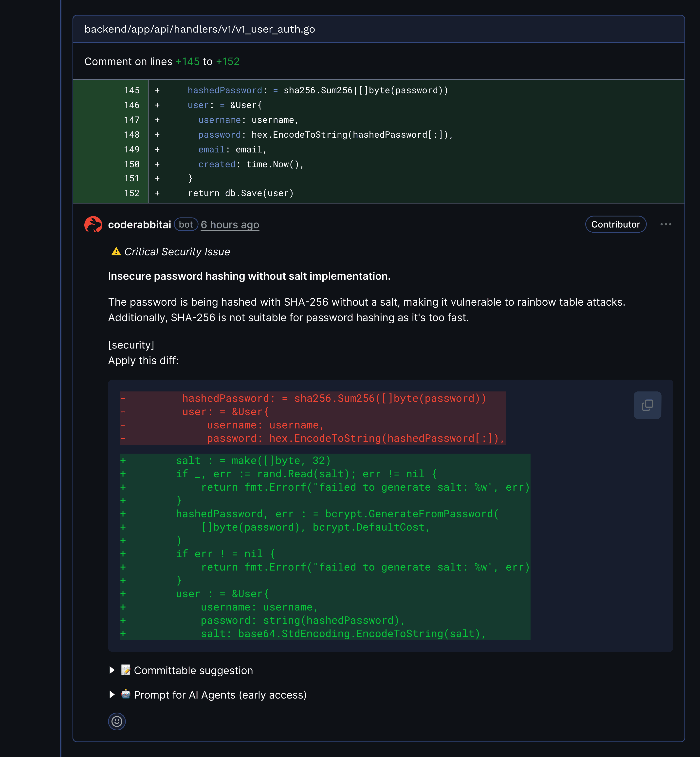Click the robot icon beside AI Agents prompt

pyautogui.click(x=126, y=694)
